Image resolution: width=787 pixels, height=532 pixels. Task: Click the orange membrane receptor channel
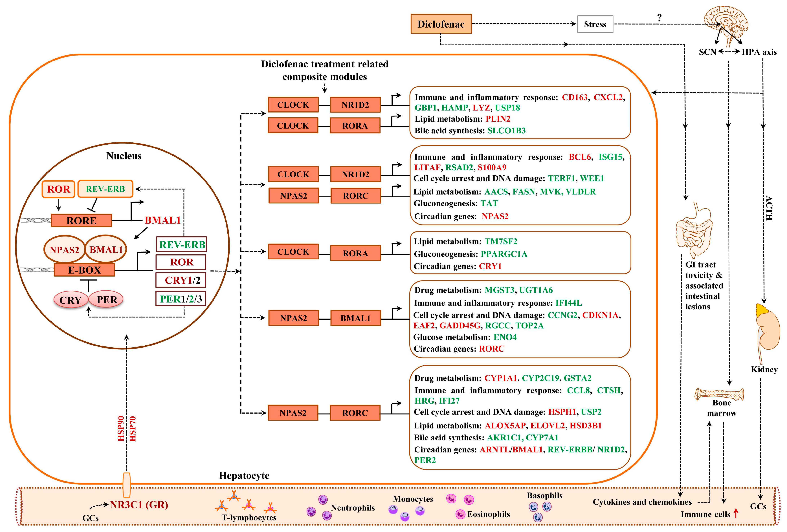[126, 485]
